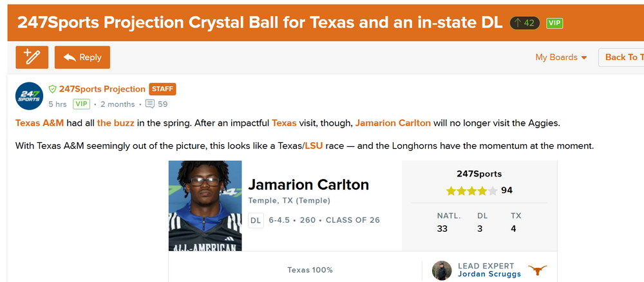Click the orange STAFF badge
This screenshot has height=282, width=644.
coord(162,89)
